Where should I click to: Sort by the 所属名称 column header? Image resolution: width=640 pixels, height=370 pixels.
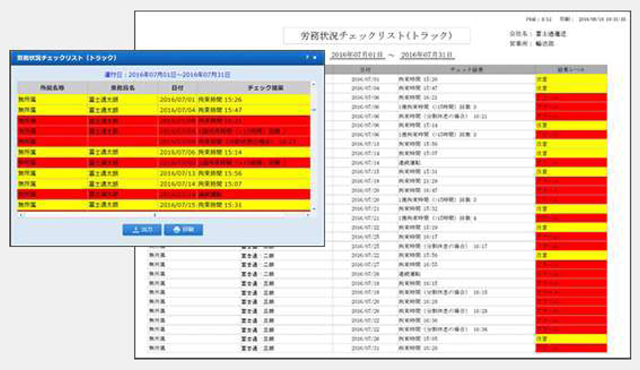click(x=52, y=88)
